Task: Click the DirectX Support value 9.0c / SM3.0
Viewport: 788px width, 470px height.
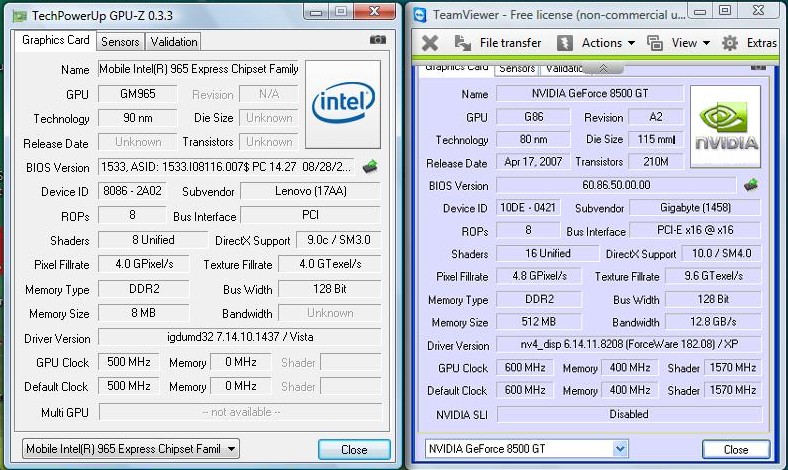Action: coord(339,240)
